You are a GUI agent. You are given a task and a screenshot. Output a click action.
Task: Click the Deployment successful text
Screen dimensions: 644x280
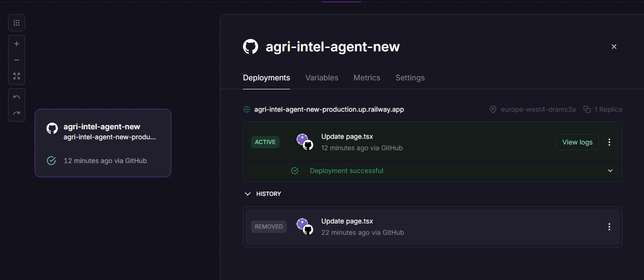(346, 171)
